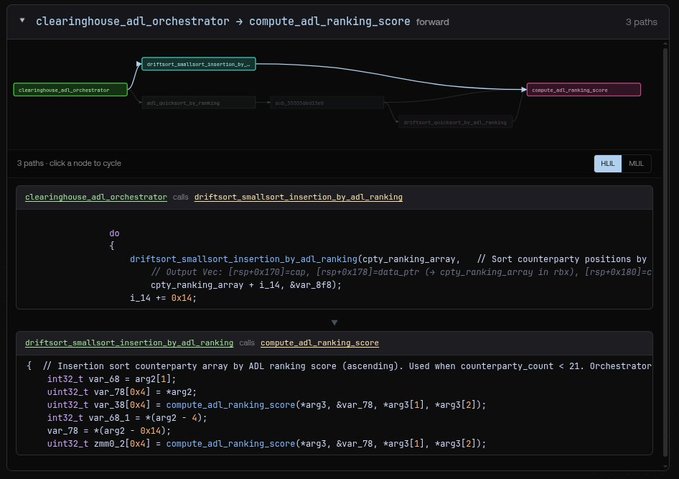Click 'int32_t var_68_1 = *(arg2 - 4);' line
The width and height of the screenshot is (679, 479).
127,418
